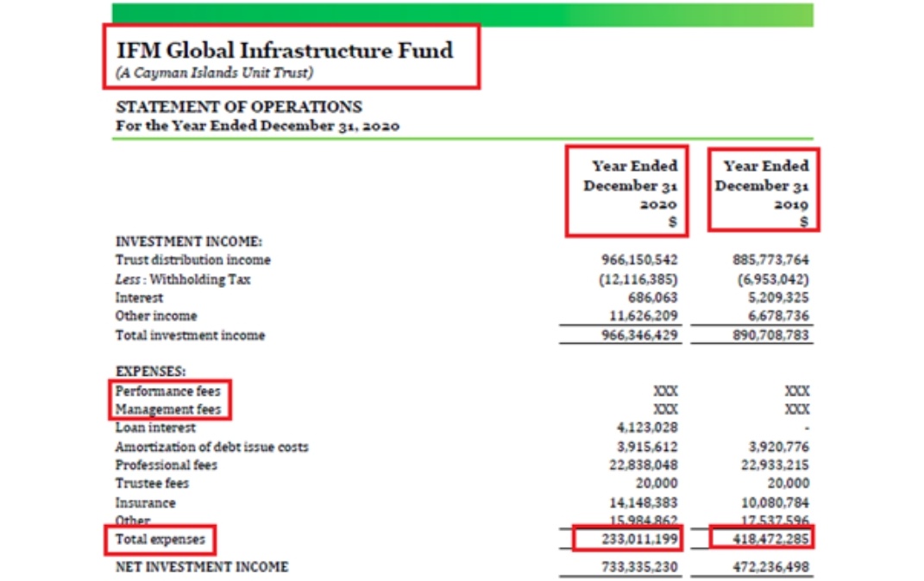Click 'INVESTMENT INCOME:' section label

(x=189, y=242)
